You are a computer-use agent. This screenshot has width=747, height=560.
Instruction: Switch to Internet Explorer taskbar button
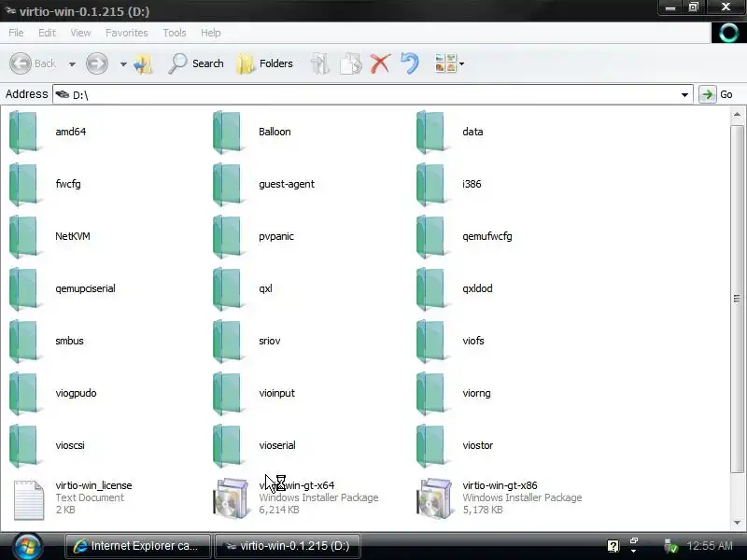click(137, 546)
